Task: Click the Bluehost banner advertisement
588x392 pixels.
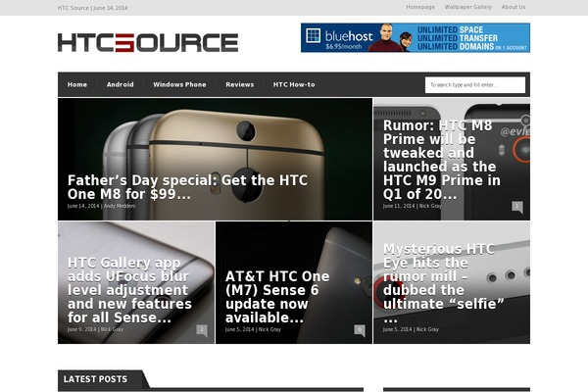Action: coord(416,37)
